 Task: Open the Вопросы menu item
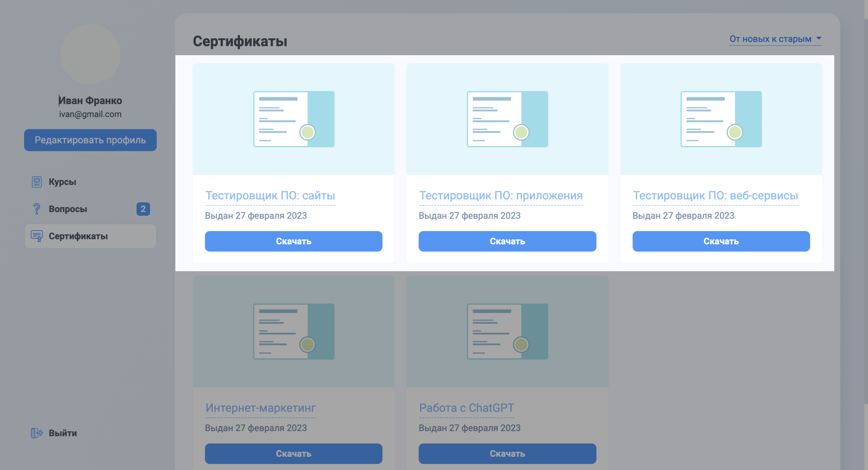pyautogui.click(x=68, y=209)
